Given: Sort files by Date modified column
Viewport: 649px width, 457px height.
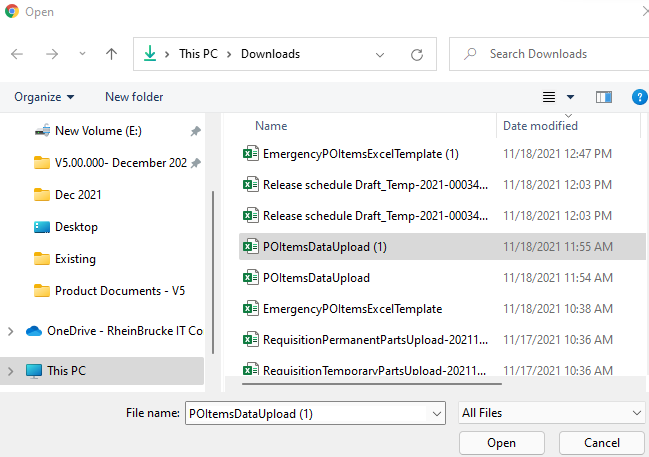Looking at the screenshot, I should point(540,126).
